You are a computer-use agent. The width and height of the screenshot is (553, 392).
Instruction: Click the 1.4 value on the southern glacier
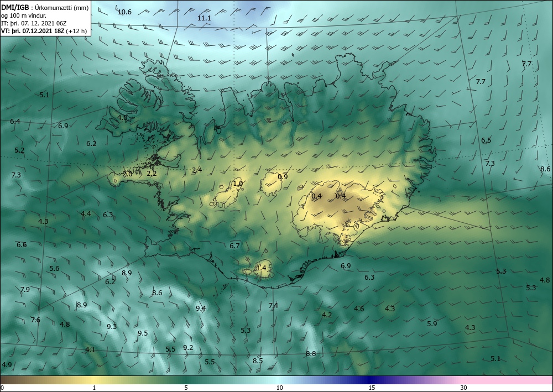261,268
